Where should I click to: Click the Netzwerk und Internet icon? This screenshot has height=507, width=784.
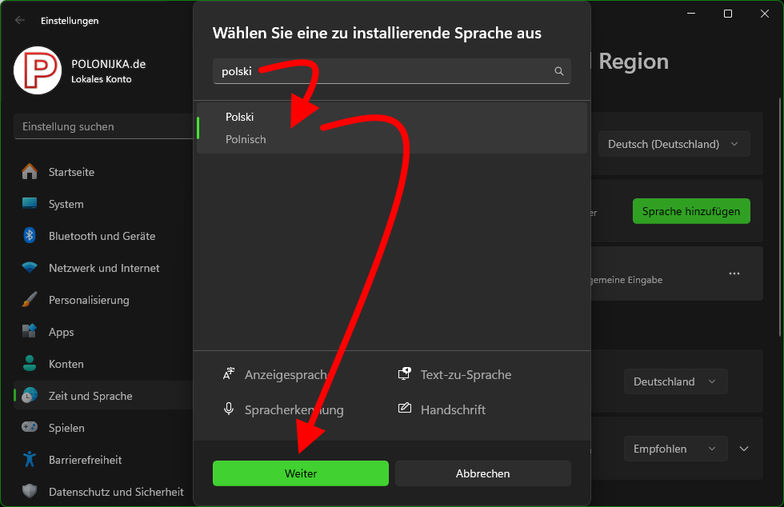[29, 268]
